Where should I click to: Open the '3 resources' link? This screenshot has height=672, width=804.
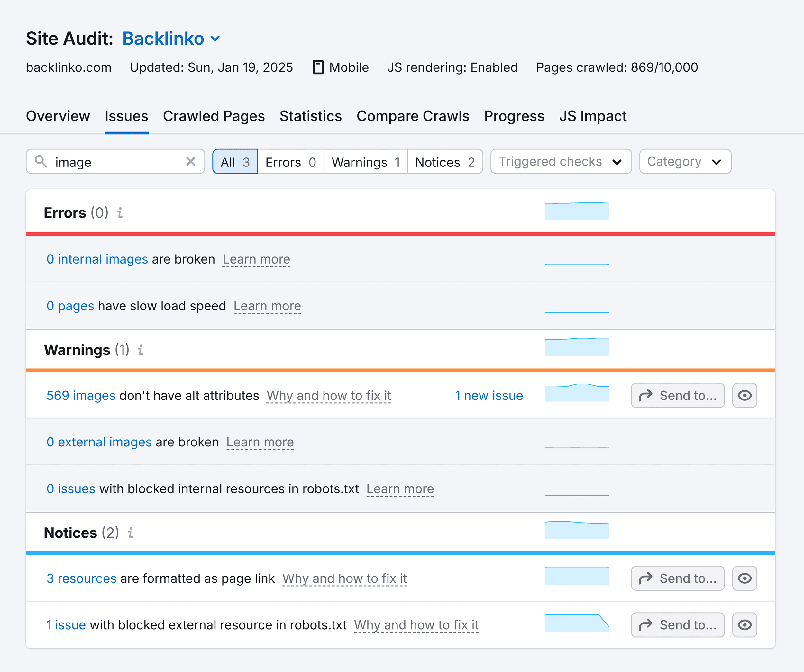[81, 578]
